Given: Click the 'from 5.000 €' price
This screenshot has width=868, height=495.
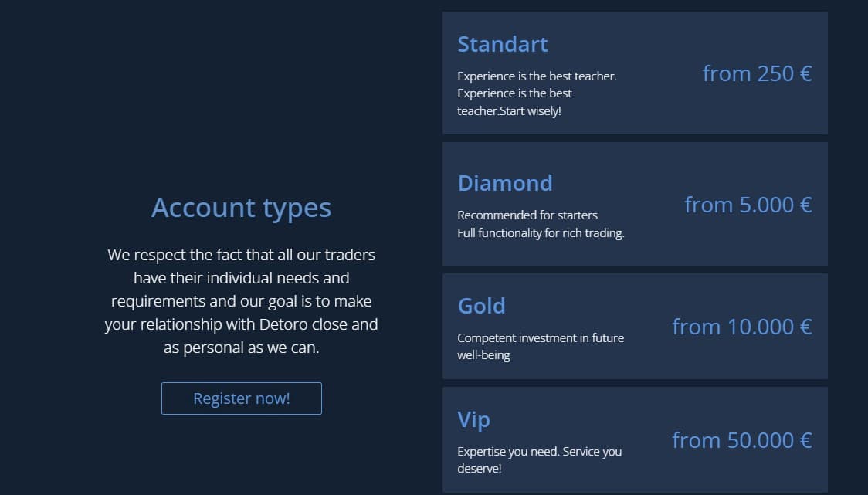Looking at the screenshot, I should pyautogui.click(x=748, y=205).
